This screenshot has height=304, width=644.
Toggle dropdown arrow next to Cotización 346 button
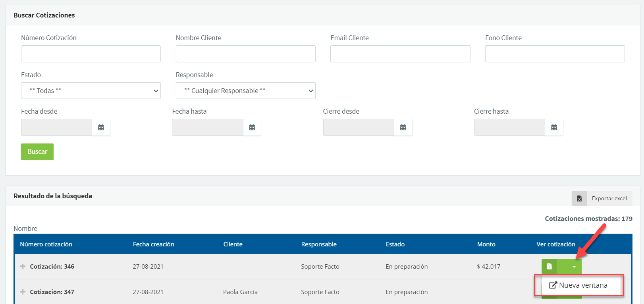(574, 267)
